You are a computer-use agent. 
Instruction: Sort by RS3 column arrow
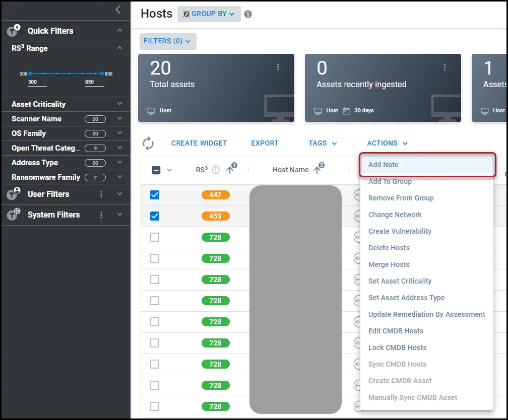(230, 170)
